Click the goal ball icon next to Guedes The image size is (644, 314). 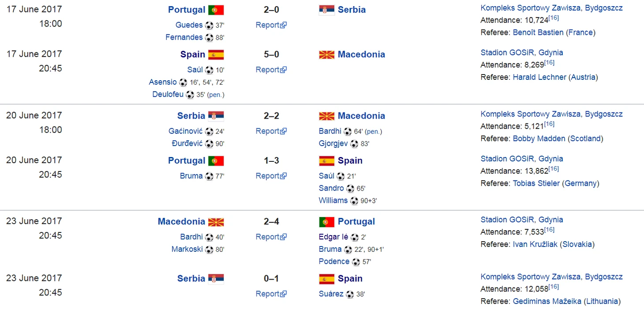pyautogui.click(x=209, y=26)
